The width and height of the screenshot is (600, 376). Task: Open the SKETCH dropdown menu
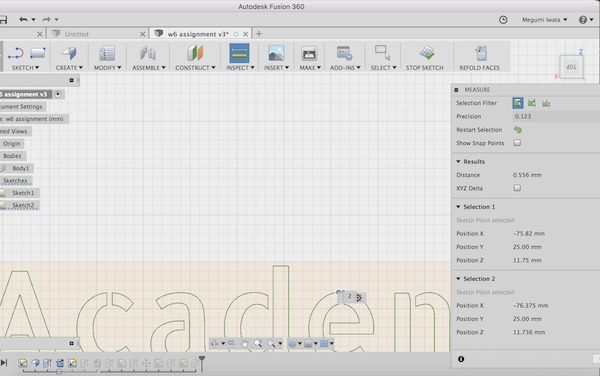(x=25, y=68)
